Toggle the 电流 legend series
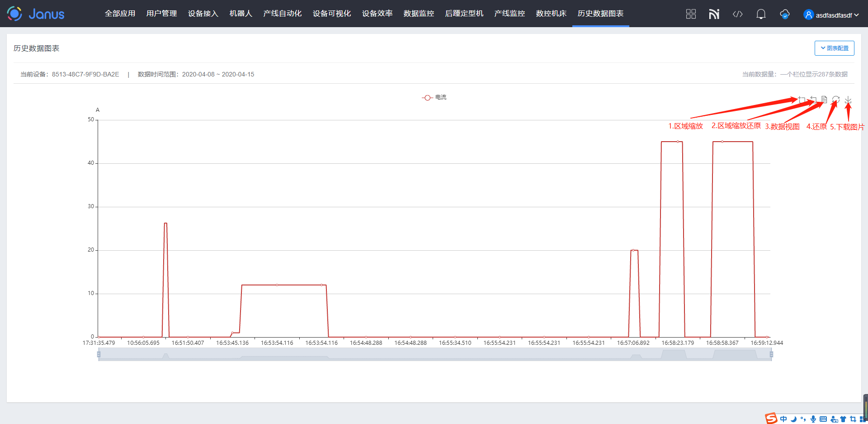This screenshot has width=868, height=424. pos(434,98)
